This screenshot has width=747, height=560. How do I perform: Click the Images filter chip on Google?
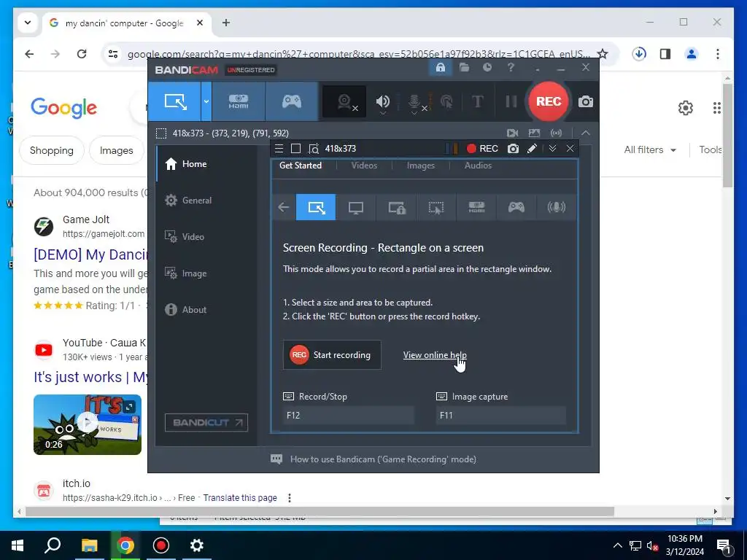(x=116, y=150)
